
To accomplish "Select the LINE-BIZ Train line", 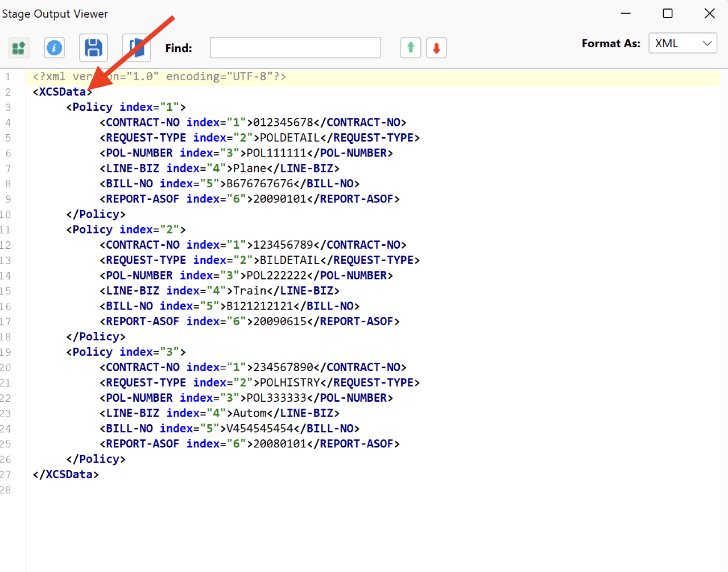I will pyautogui.click(x=220, y=291).
